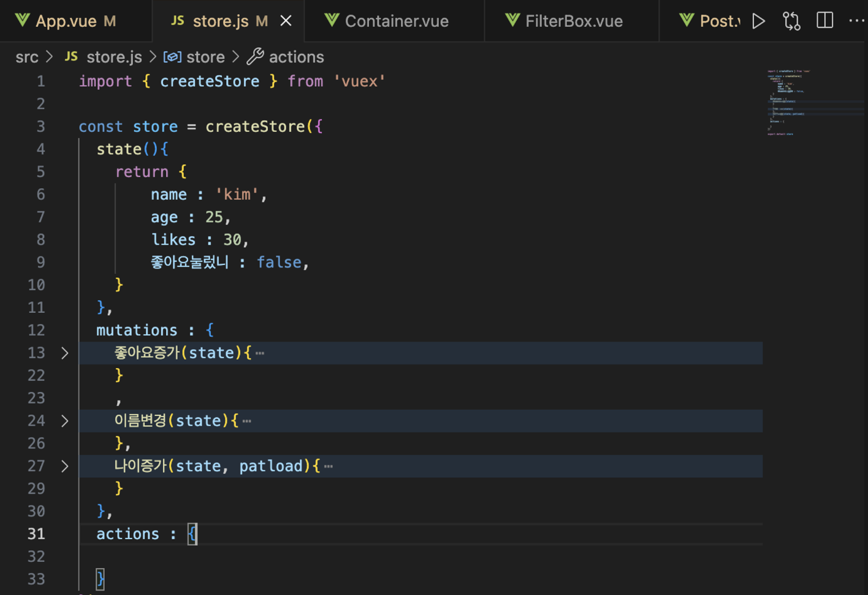Click the Vue icon on Post.vue tab
The height and width of the screenshot is (595, 868).
[686, 20]
